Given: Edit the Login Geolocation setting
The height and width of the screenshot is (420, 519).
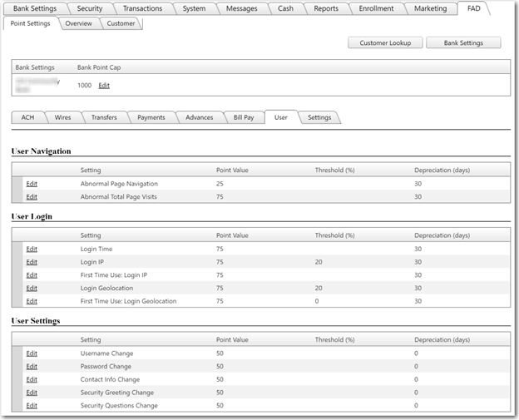Looking at the screenshot, I should [x=32, y=288].
